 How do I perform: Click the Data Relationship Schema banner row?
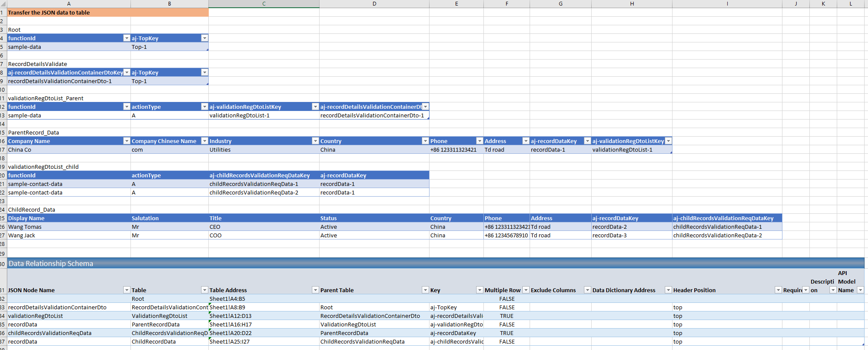[428, 263]
